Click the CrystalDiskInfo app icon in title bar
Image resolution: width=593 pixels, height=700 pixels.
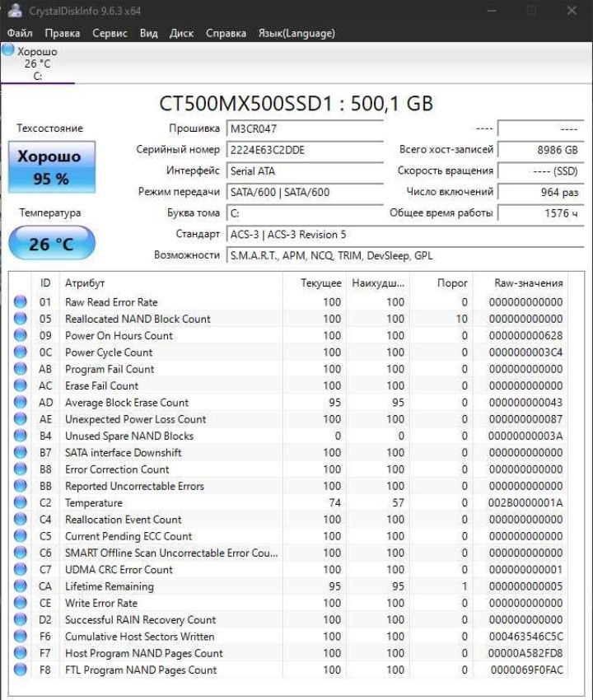15,10
